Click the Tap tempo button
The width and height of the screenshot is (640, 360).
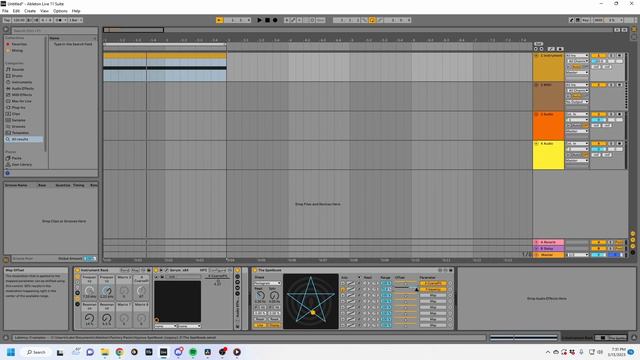click(x=7, y=20)
